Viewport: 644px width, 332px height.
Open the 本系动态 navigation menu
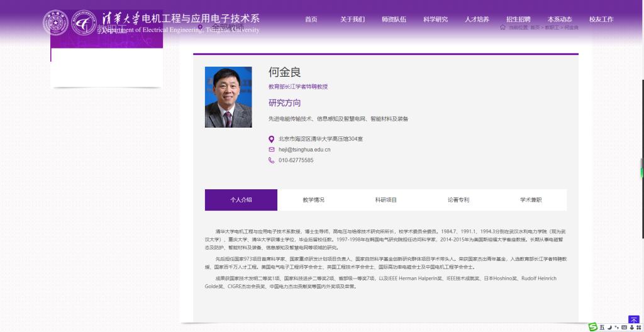pyautogui.click(x=560, y=19)
